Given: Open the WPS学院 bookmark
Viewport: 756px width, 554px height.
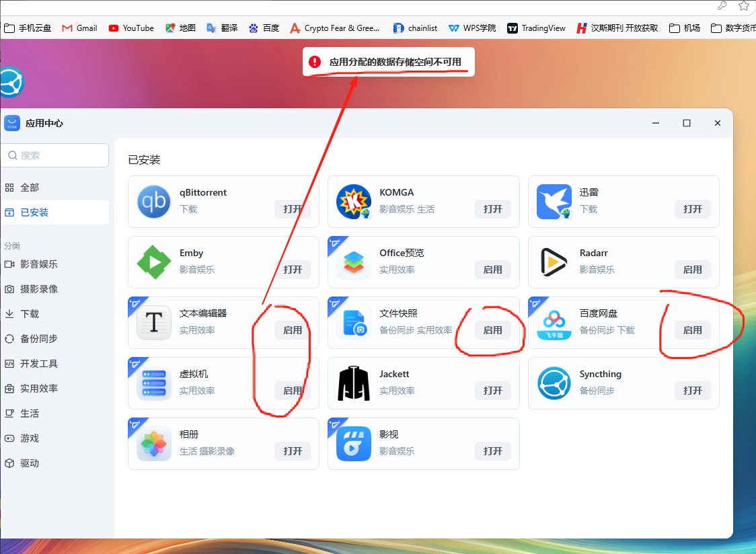Looking at the screenshot, I should pyautogui.click(x=472, y=28).
